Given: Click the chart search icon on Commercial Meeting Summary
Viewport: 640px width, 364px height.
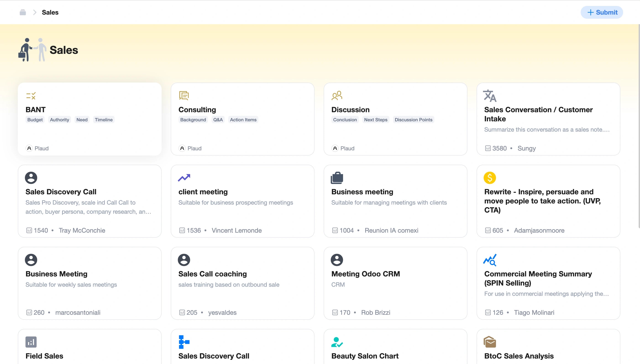Looking at the screenshot, I should point(490,260).
